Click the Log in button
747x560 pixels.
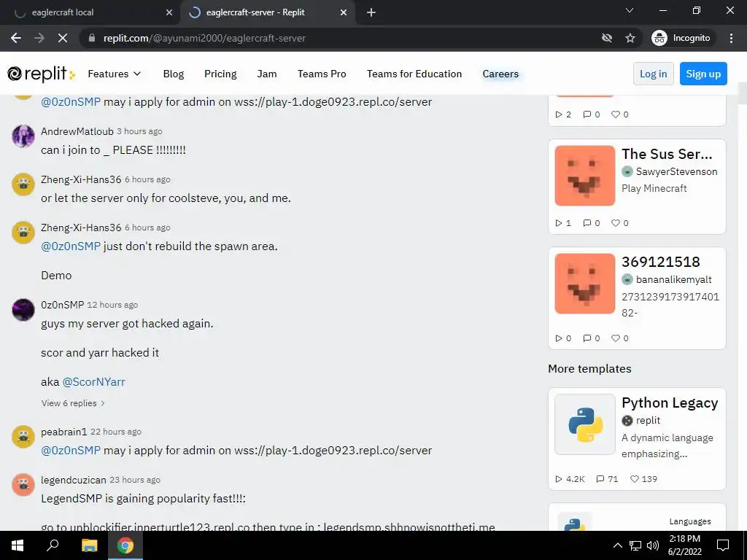click(653, 74)
